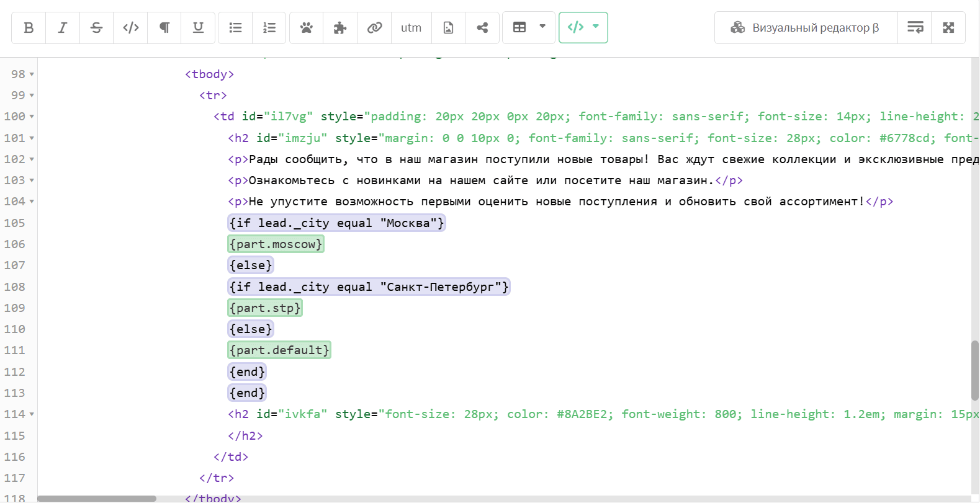980x503 pixels.
Task: Click the </h2> tag on line 115
Action: (x=245, y=436)
